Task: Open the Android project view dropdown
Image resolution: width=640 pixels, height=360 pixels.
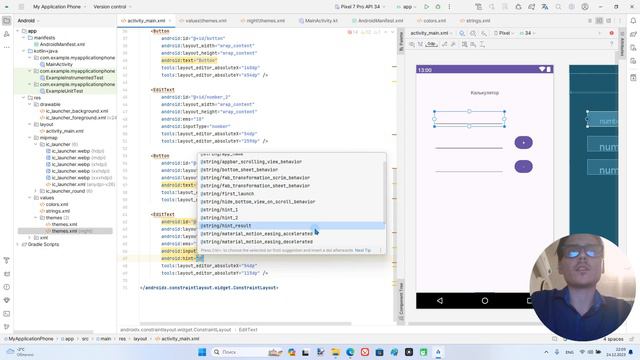Action: [29, 20]
